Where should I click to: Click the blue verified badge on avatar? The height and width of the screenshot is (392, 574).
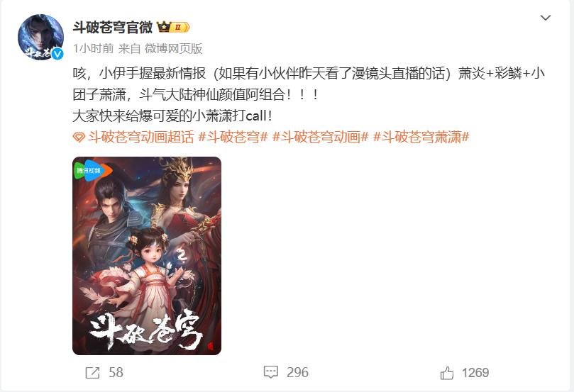coord(57,54)
